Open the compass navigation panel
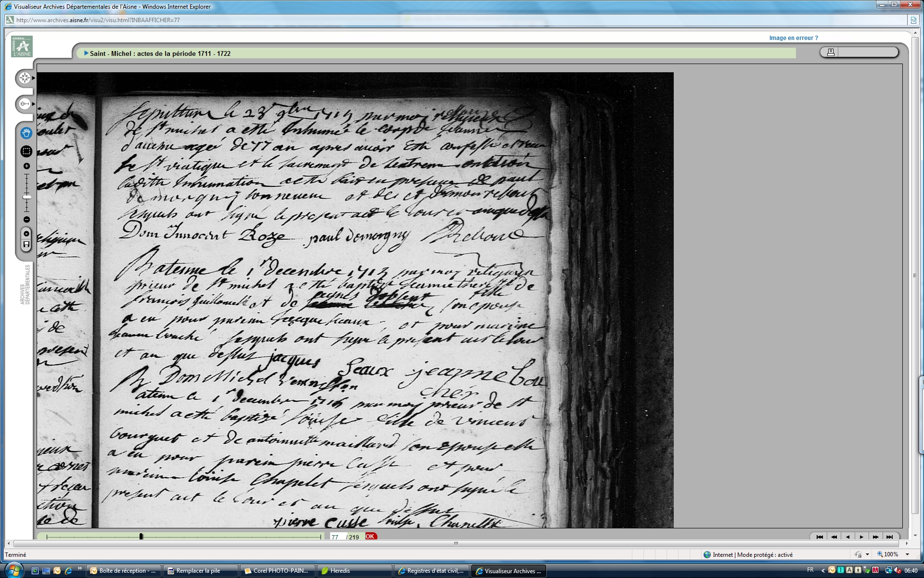The width and height of the screenshot is (924, 578). (25, 78)
